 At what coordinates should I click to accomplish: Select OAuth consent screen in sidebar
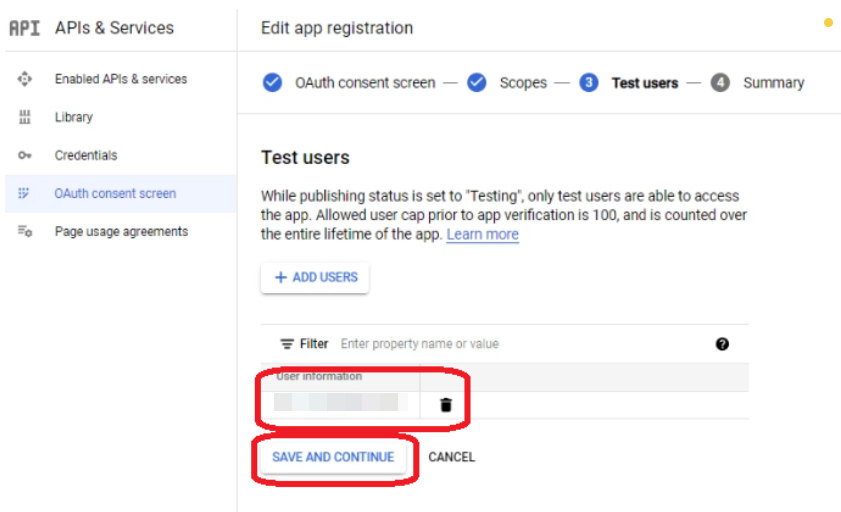[115, 194]
